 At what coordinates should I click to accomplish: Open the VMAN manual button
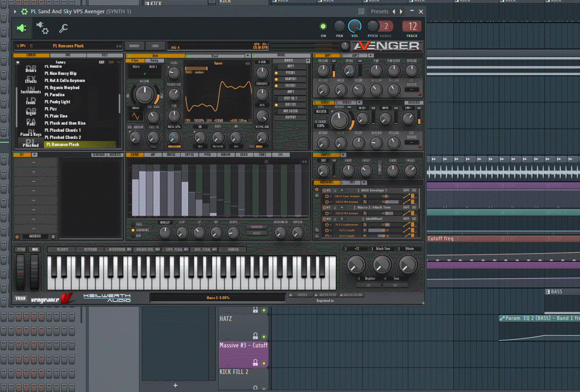pyautogui.click(x=20, y=299)
